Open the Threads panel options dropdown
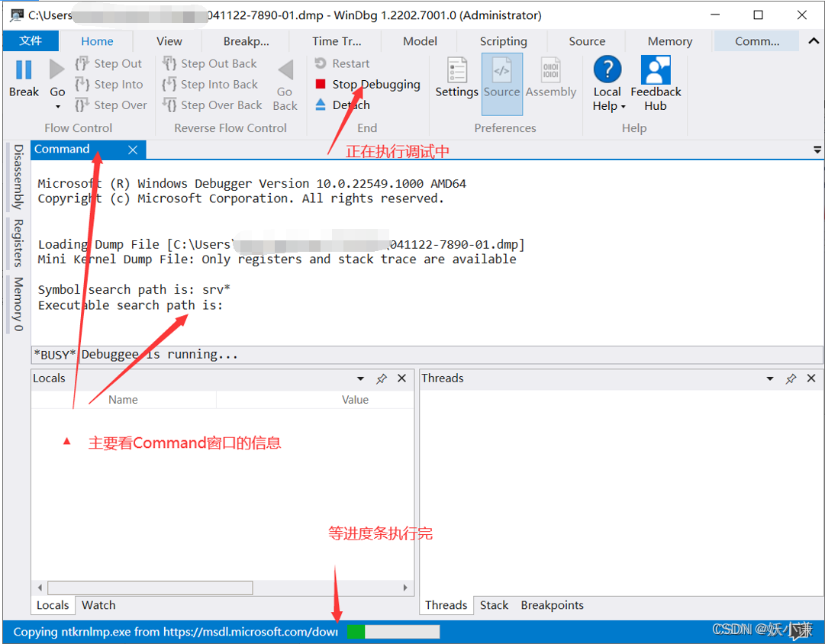Image resolution: width=825 pixels, height=644 pixels. coord(770,378)
